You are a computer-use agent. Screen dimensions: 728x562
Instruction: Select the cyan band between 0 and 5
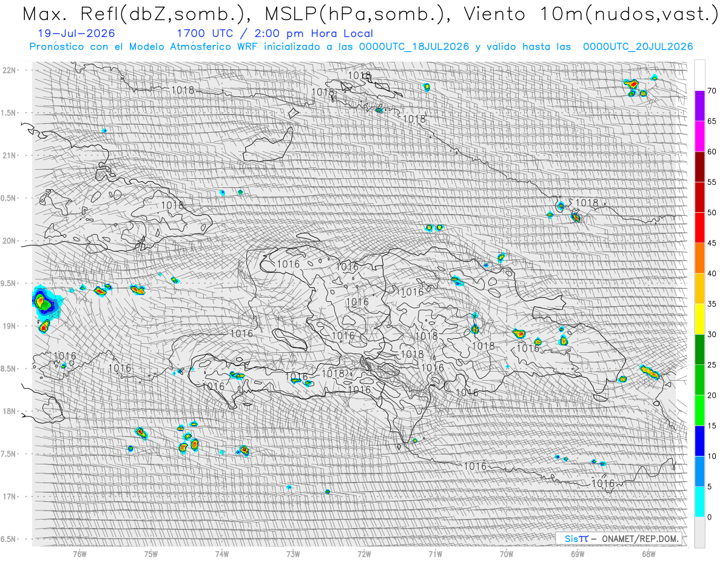pyautogui.click(x=699, y=501)
